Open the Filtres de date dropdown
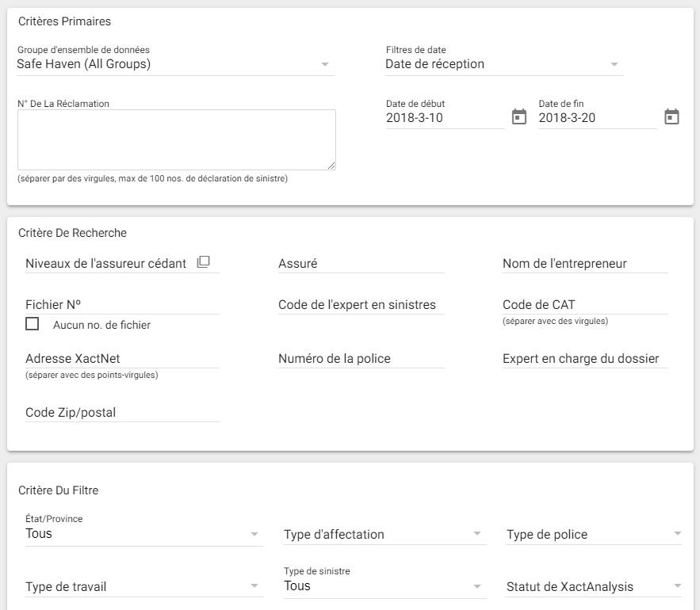This screenshot has height=610, width=700. coord(614,65)
